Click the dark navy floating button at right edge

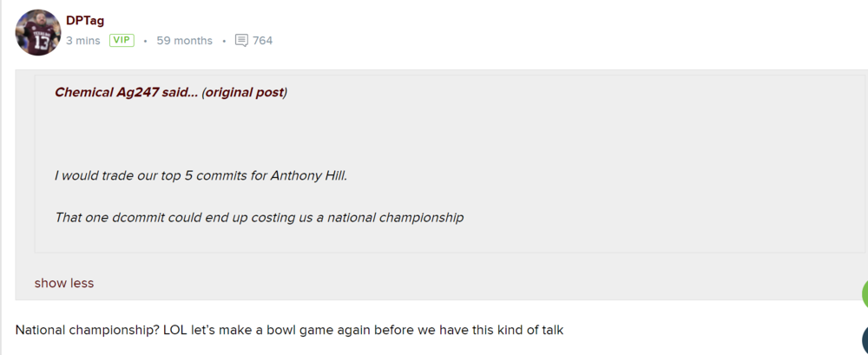(x=865, y=340)
